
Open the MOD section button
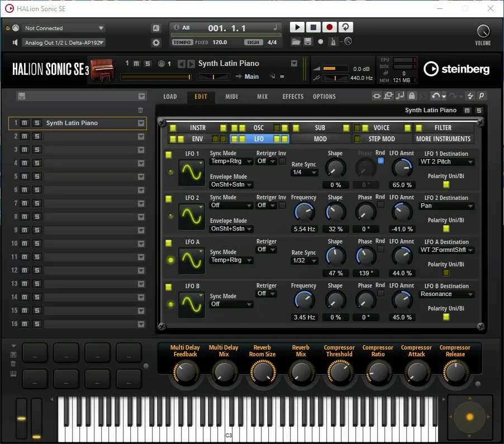pos(320,139)
